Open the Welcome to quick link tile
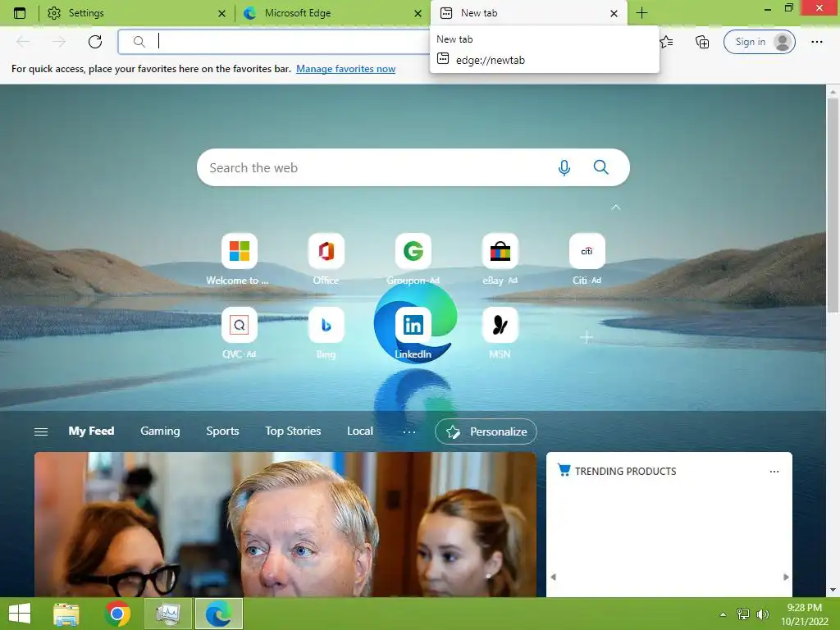Screen dimensions: 840x630 (239, 259)
